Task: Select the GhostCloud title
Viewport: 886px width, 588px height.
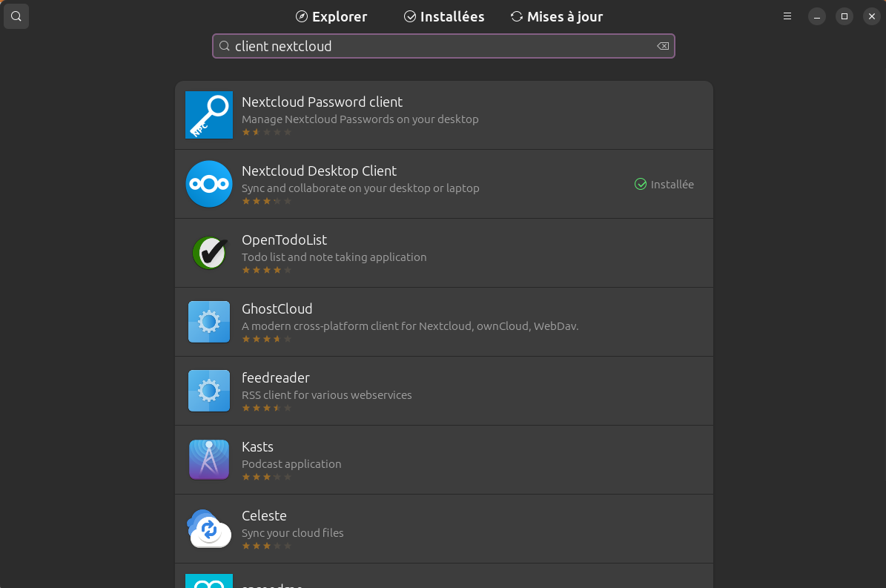Action: pyautogui.click(x=277, y=309)
